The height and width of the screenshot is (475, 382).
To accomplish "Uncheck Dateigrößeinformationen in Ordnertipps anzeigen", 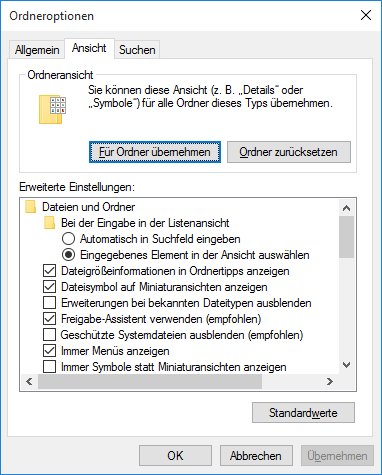I will (49, 271).
